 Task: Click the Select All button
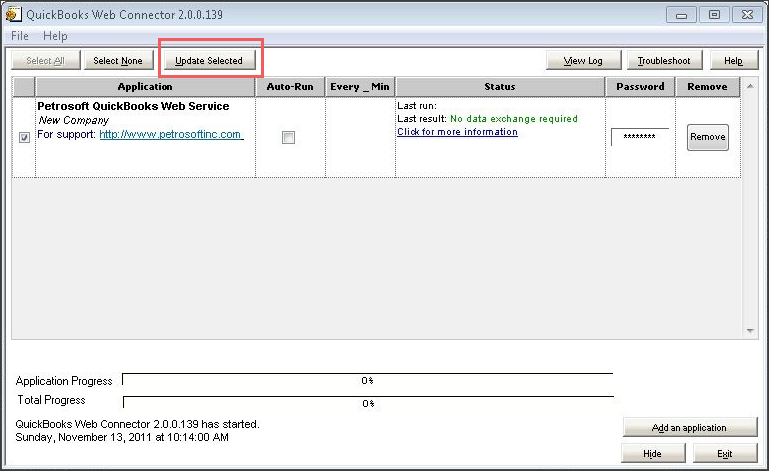pyautogui.click(x=46, y=60)
